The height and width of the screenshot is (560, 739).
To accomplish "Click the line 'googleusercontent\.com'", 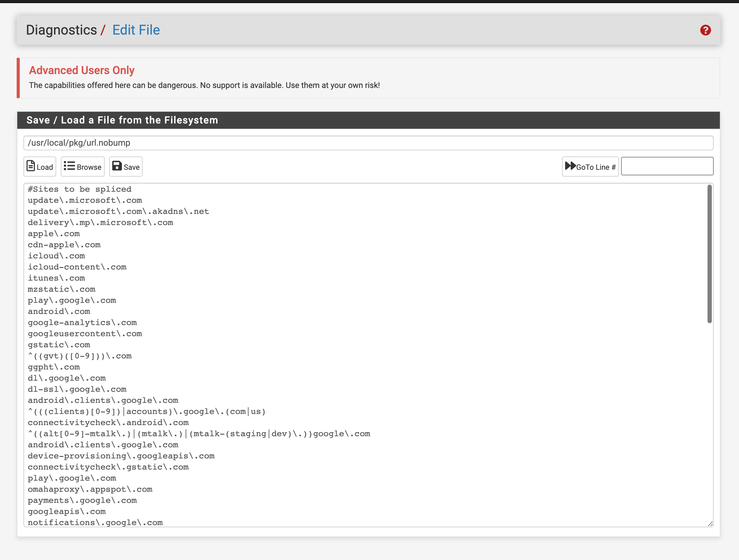I will click(85, 333).
